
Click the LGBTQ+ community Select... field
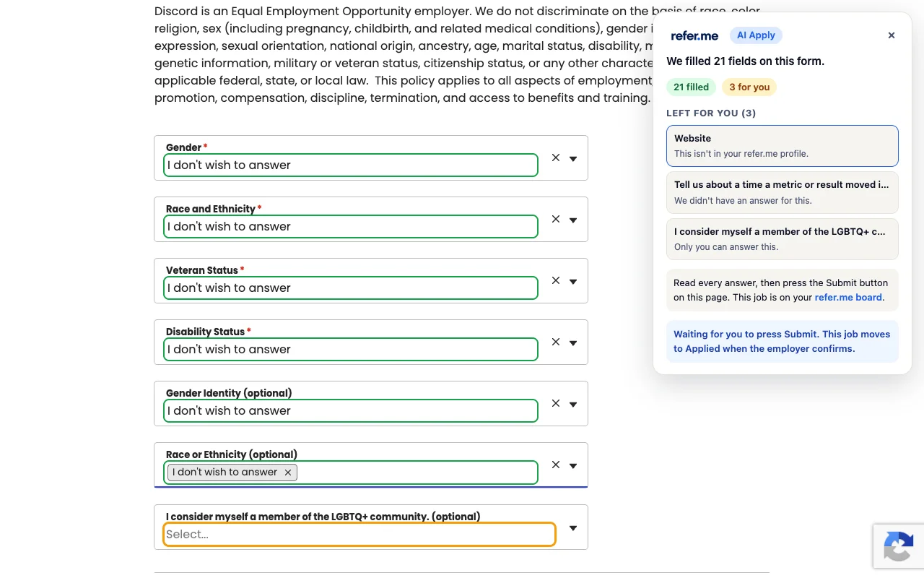[x=359, y=534]
